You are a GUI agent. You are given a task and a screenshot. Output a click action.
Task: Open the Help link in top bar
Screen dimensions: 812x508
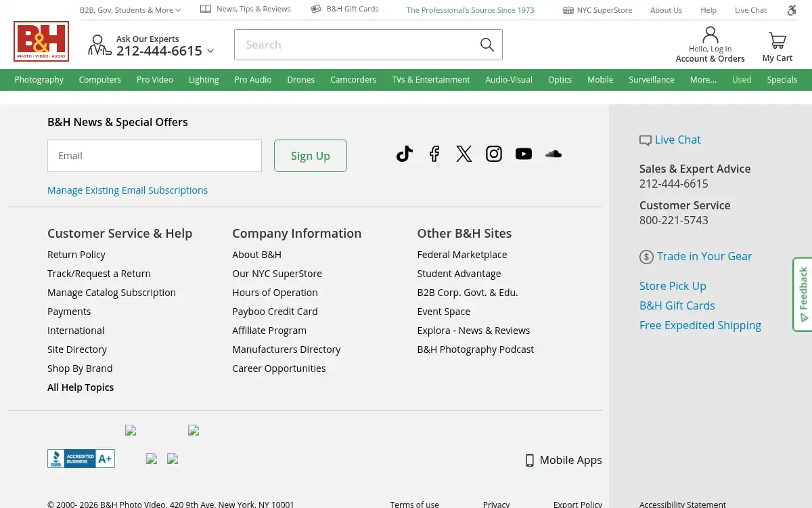tap(708, 10)
